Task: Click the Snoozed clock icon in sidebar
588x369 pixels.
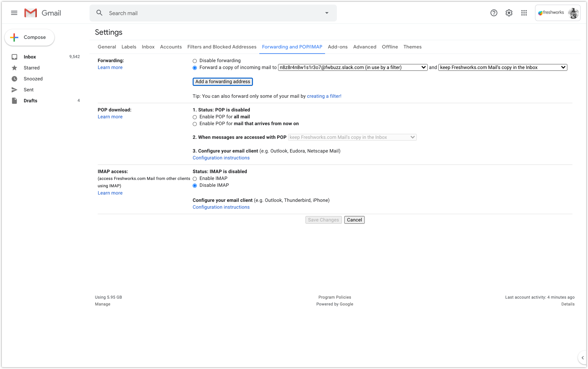Action: (14, 79)
